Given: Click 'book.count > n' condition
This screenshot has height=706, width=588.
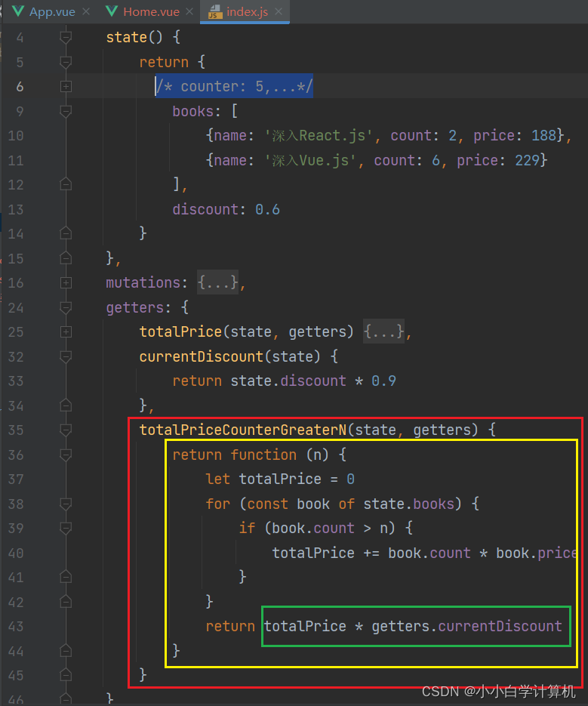Looking at the screenshot, I should tap(330, 528).
